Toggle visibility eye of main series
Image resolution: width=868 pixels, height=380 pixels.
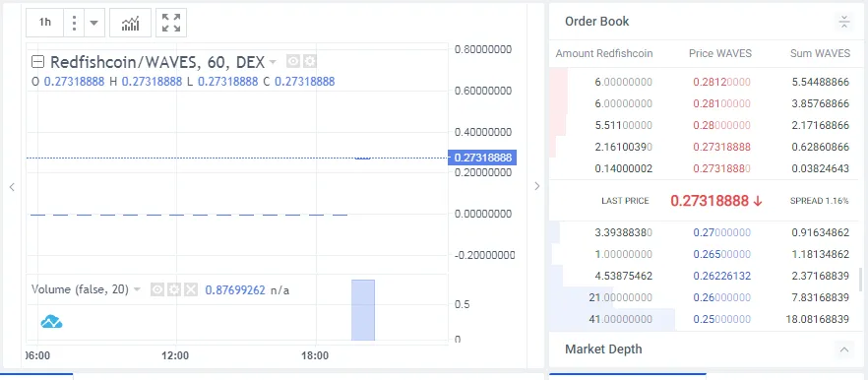tap(293, 61)
